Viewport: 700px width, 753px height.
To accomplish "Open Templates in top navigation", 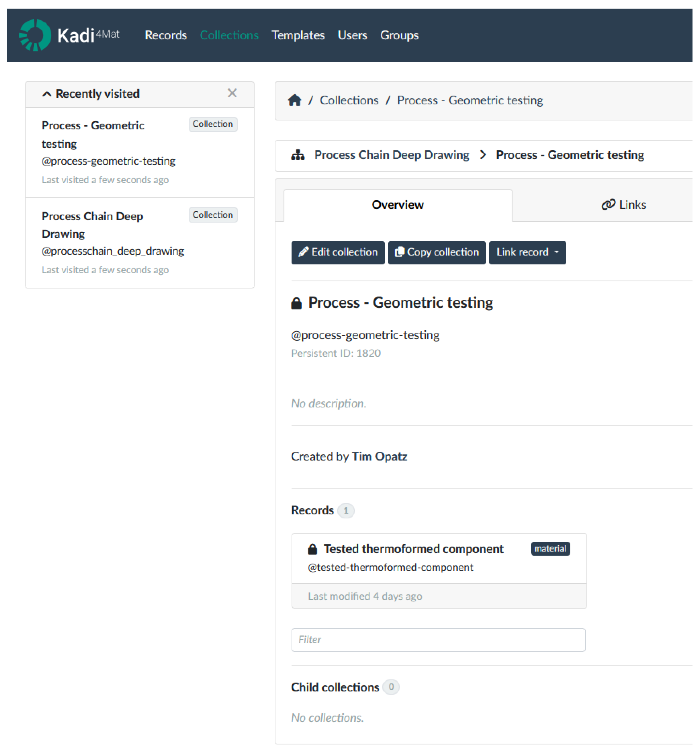I will [298, 35].
